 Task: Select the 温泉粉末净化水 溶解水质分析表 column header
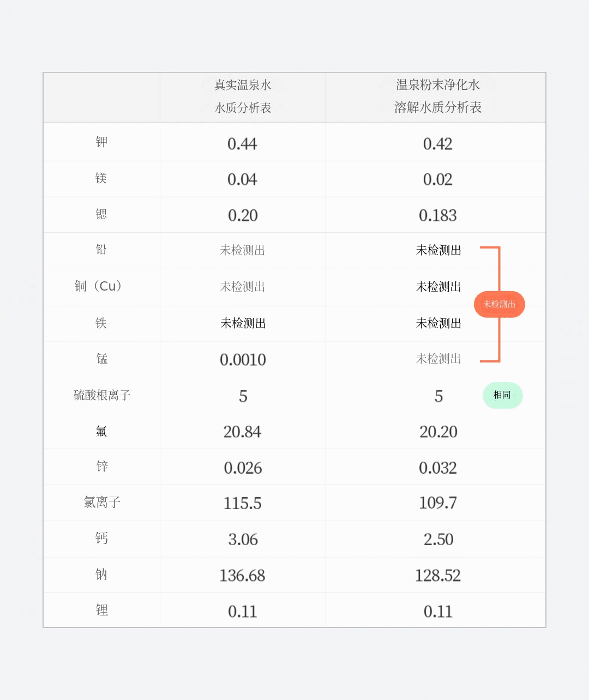click(437, 96)
